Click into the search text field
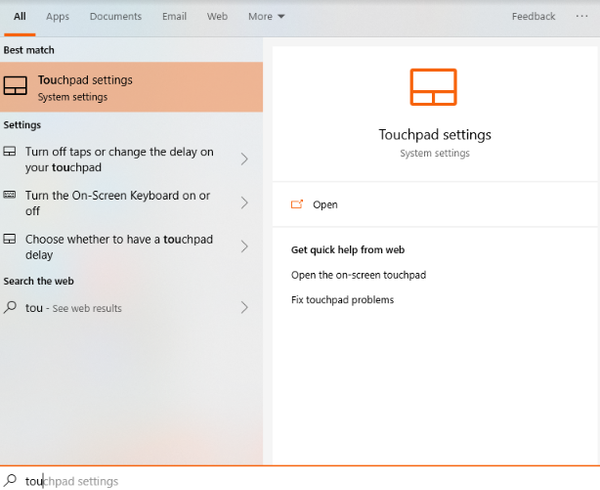 300,481
